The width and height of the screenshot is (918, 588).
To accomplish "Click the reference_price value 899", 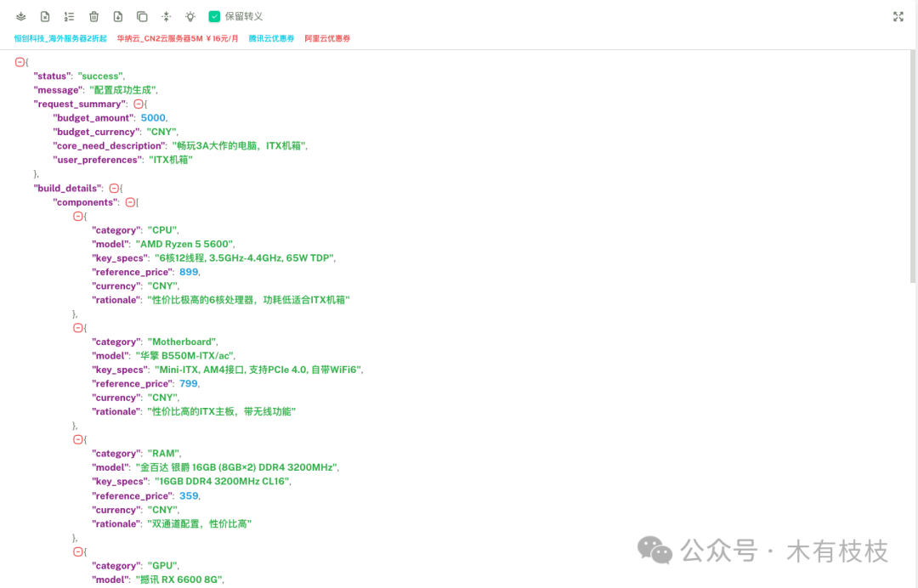I will (x=189, y=272).
